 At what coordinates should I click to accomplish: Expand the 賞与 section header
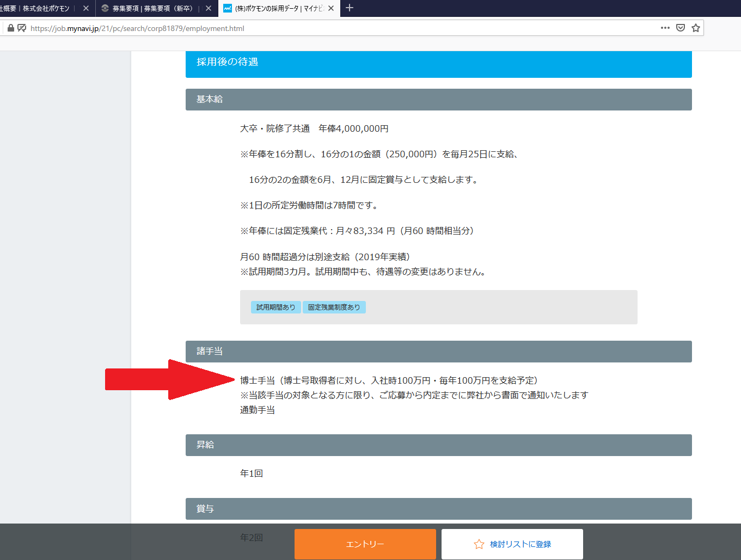pos(438,508)
